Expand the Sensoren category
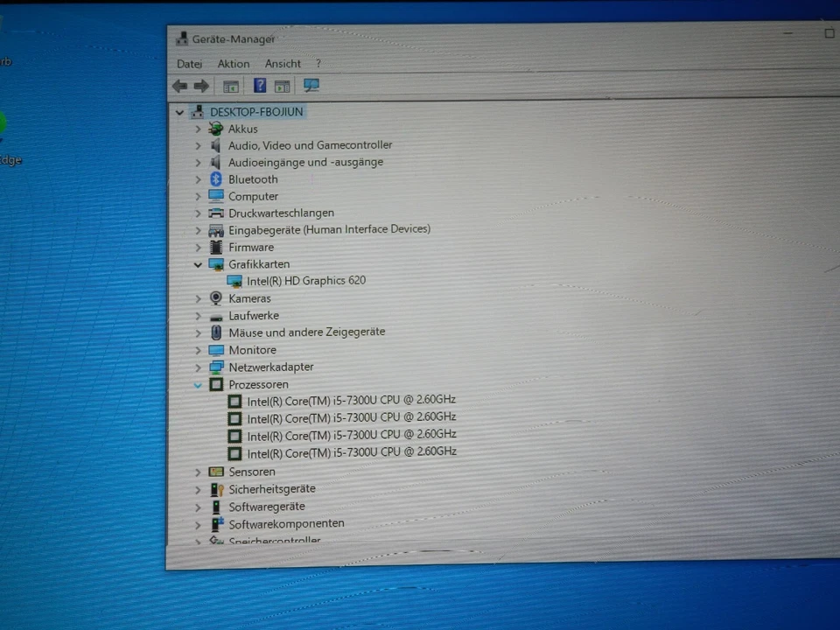 click(x=199, y=472)
